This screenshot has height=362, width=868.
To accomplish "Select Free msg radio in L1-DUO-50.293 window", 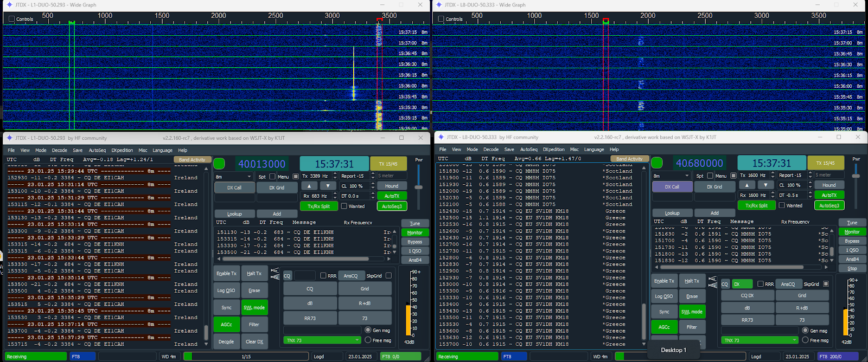I will tap(368, 340).
